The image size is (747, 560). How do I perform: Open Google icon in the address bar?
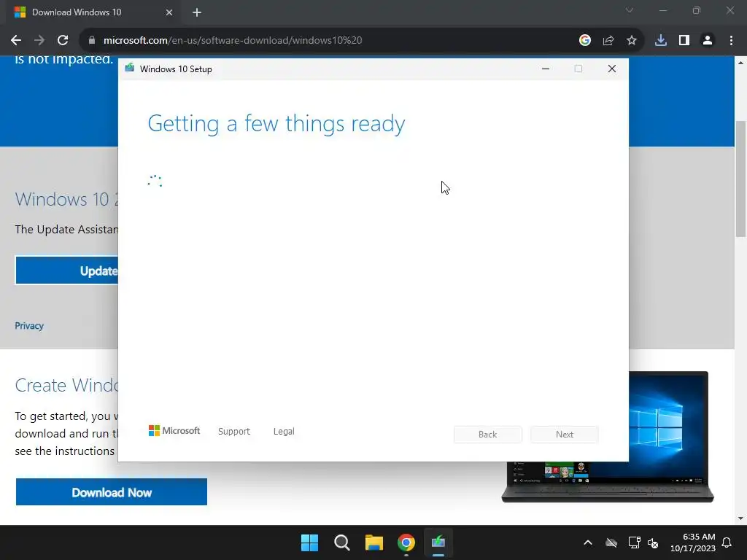pos(584,41)
